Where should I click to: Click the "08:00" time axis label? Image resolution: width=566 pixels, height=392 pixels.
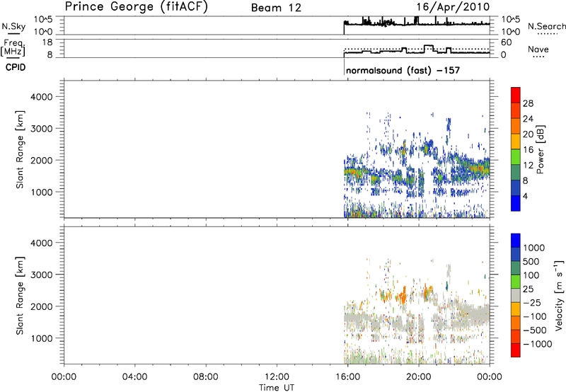206,377
